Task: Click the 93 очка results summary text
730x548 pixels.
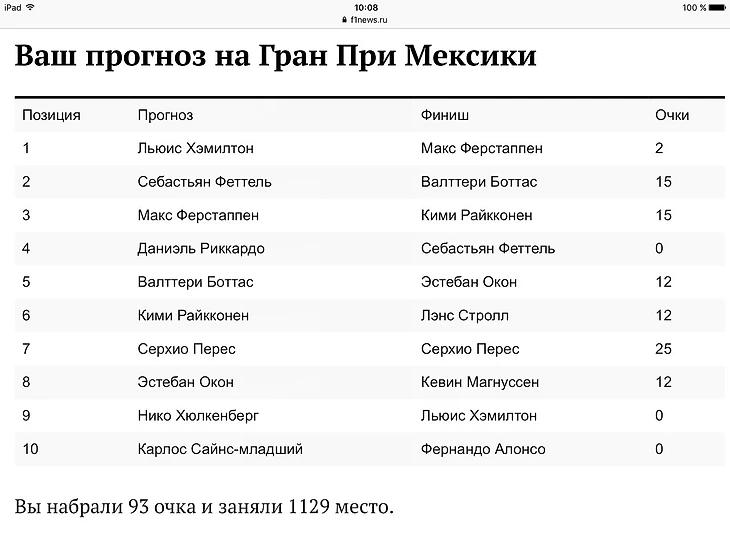Action: [x=204, y=507]
